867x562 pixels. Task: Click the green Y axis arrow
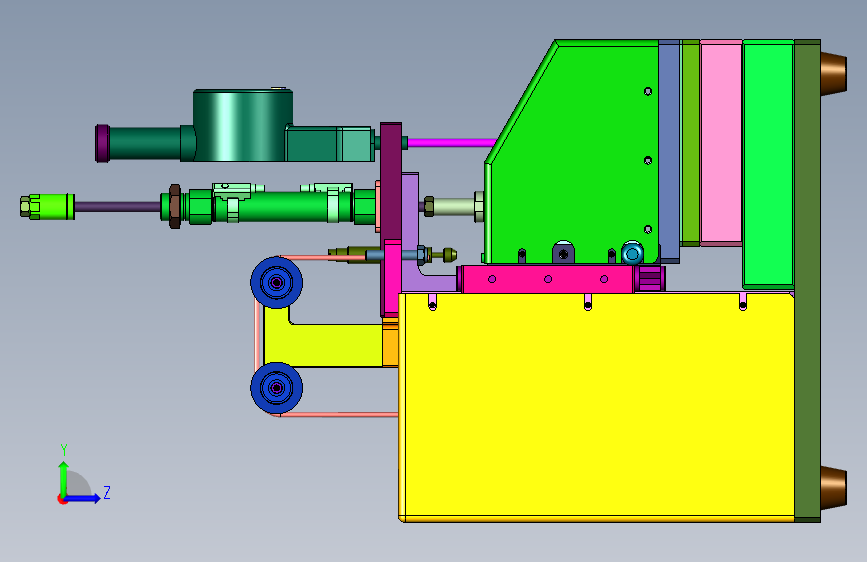pyautogui.click(x=63, y=479)
